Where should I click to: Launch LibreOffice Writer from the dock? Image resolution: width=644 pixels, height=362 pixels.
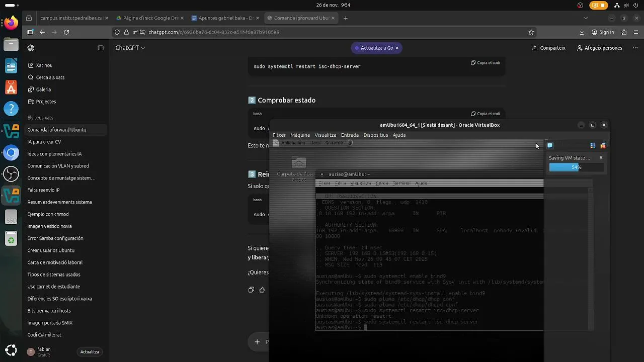click(11, 66)
